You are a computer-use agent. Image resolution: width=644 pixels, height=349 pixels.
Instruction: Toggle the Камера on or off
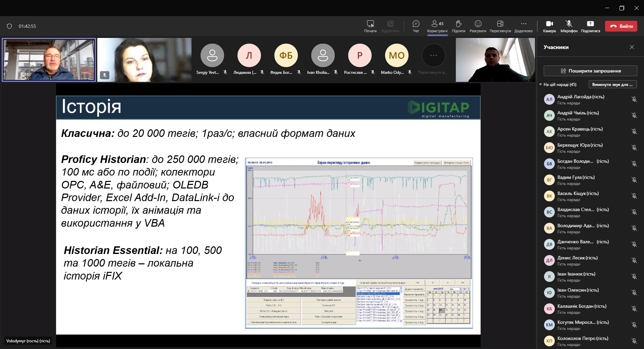pyautogui.click(x=549, y=26)
